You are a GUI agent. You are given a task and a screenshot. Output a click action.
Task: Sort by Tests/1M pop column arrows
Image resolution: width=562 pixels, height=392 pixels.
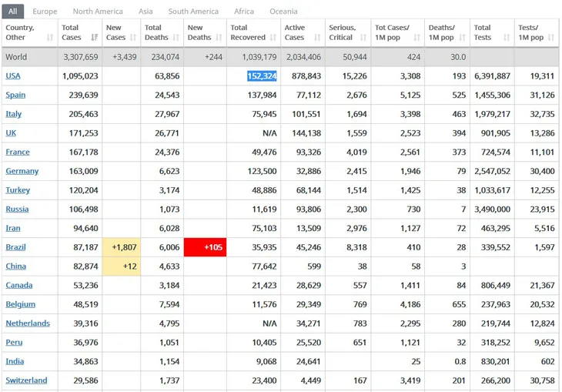[x=551, y=37]
